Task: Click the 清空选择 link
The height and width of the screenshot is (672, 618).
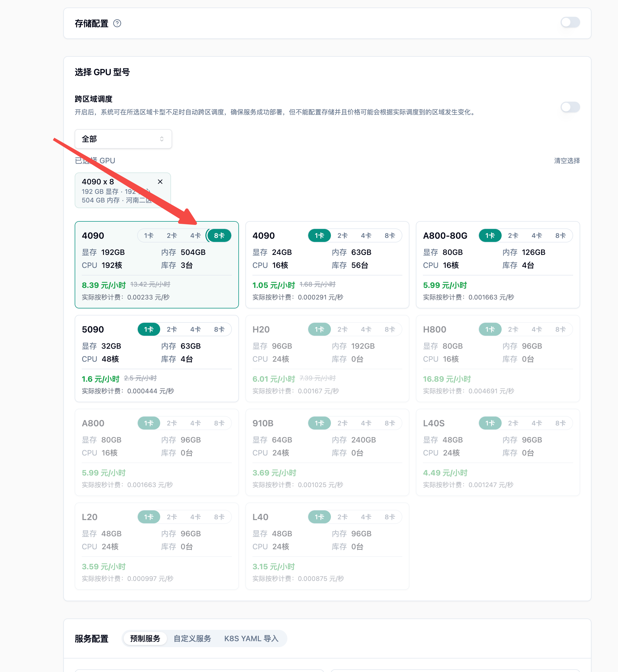Action: point(567,161)
